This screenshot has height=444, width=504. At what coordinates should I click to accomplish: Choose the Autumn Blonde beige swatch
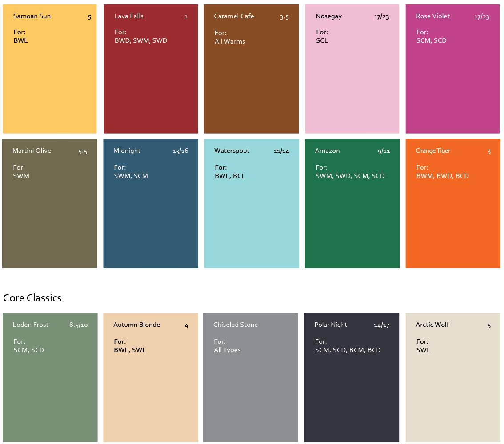tap(151, 377)
